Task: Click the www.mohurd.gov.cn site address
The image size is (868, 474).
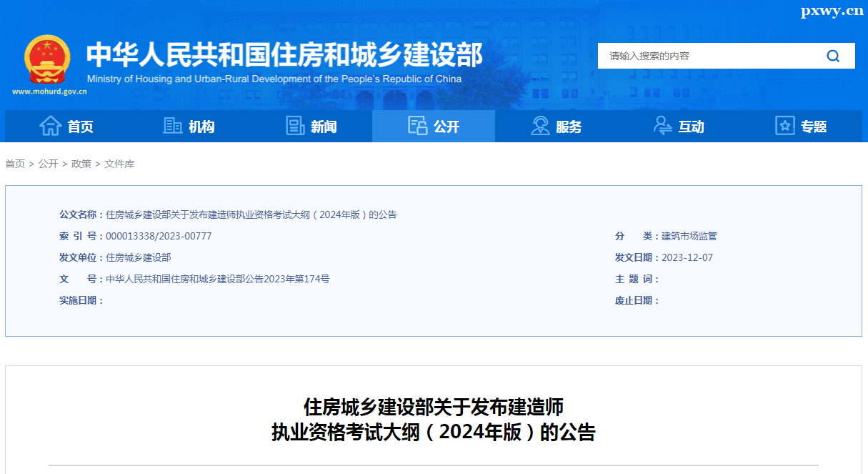Action: pyautogui.click(x=49, y=92)
